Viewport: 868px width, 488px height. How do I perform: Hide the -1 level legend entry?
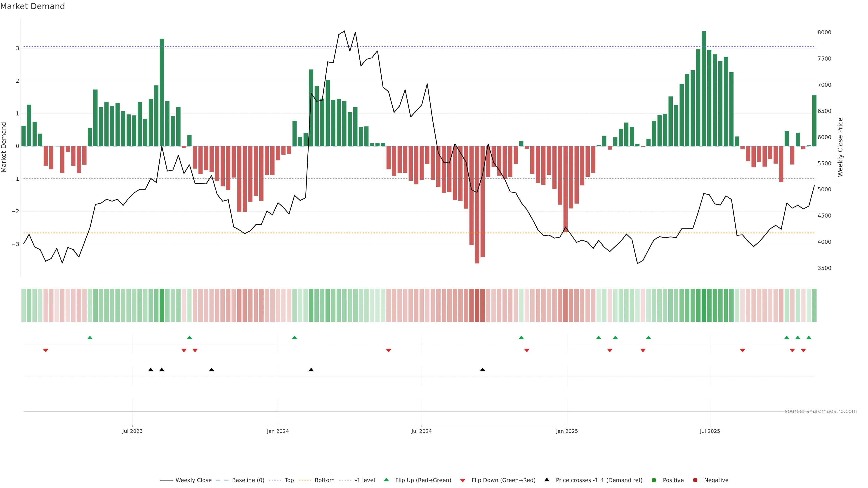pos(365,480)
